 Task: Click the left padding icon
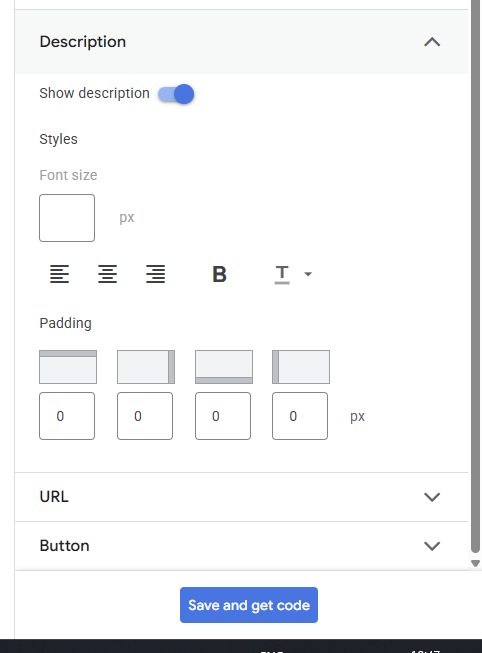pyautogui.click(x=301, y=367)
